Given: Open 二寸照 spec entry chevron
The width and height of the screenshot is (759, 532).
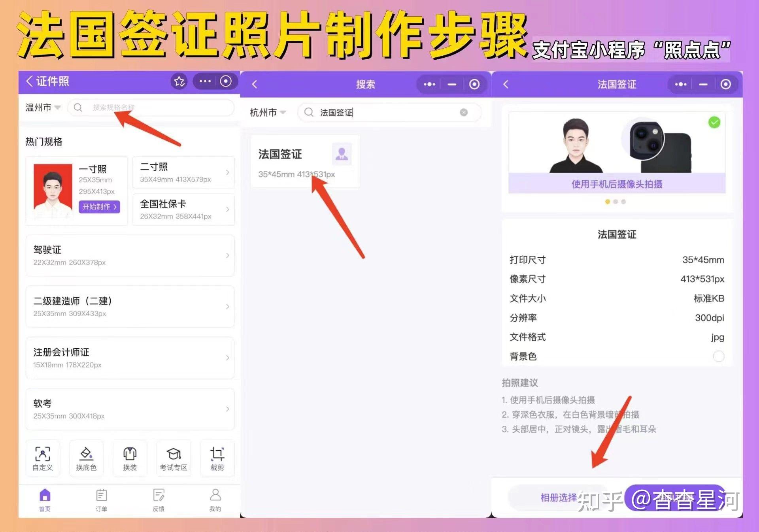Looking at the screenshot, I should [227, 172].
